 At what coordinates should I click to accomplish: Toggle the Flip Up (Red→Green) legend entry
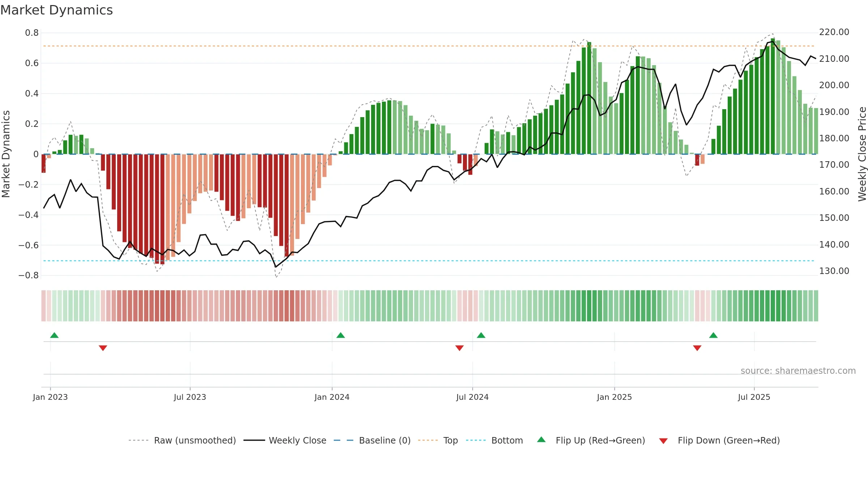pyautogui.click(x=591, y=440)
